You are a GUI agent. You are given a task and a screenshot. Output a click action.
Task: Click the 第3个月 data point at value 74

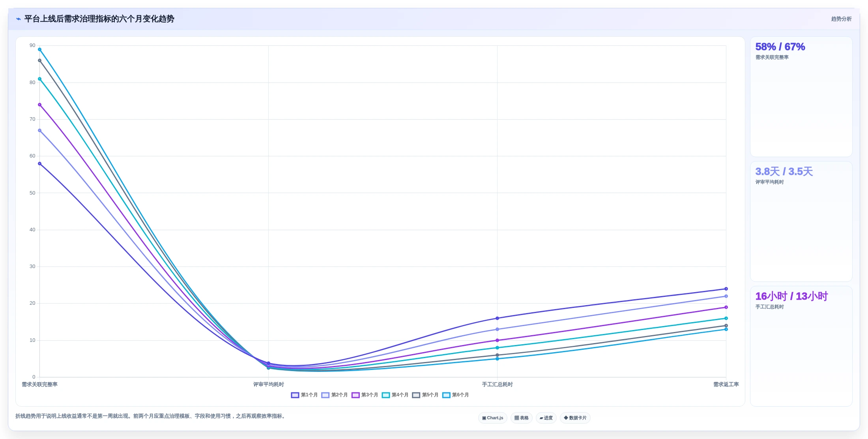[39, 105]
